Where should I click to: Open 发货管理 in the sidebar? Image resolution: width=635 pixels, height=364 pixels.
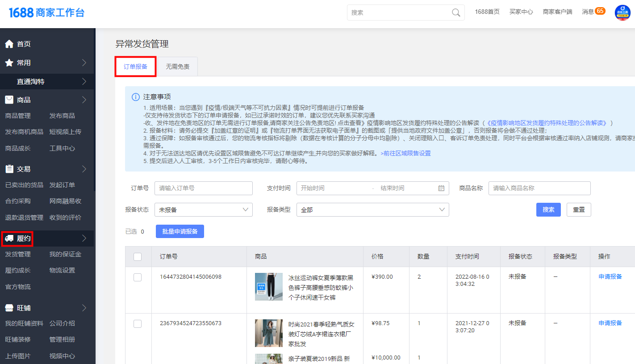point(18,254)
